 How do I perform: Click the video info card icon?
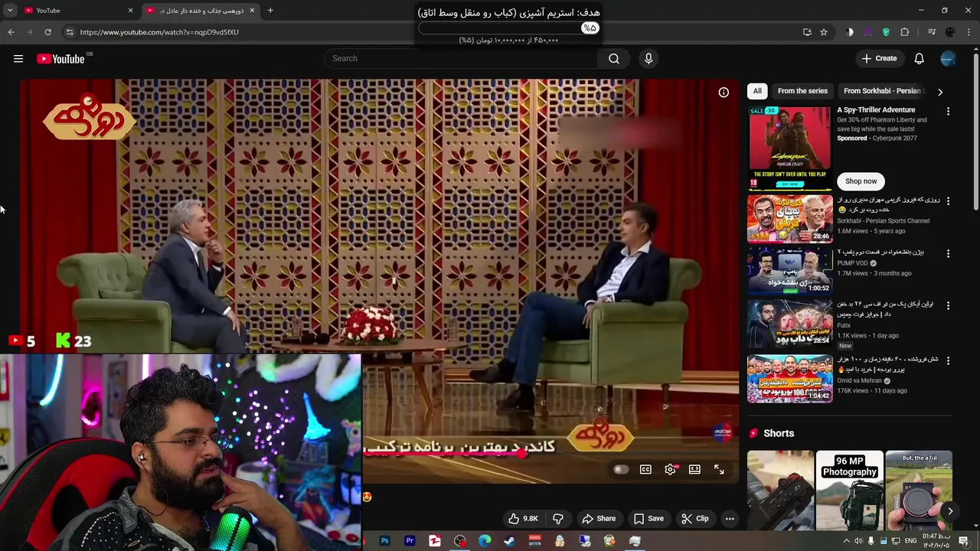724,93
